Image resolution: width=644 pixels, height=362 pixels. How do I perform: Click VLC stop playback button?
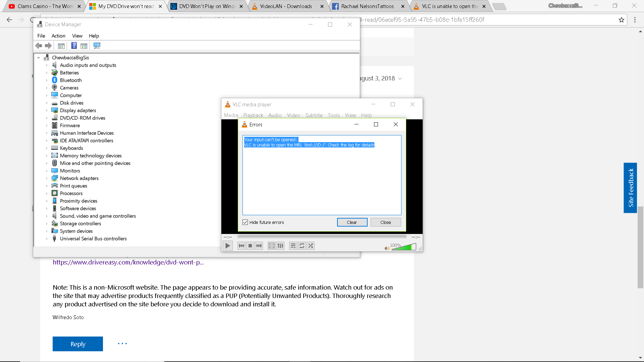point(250,246)
